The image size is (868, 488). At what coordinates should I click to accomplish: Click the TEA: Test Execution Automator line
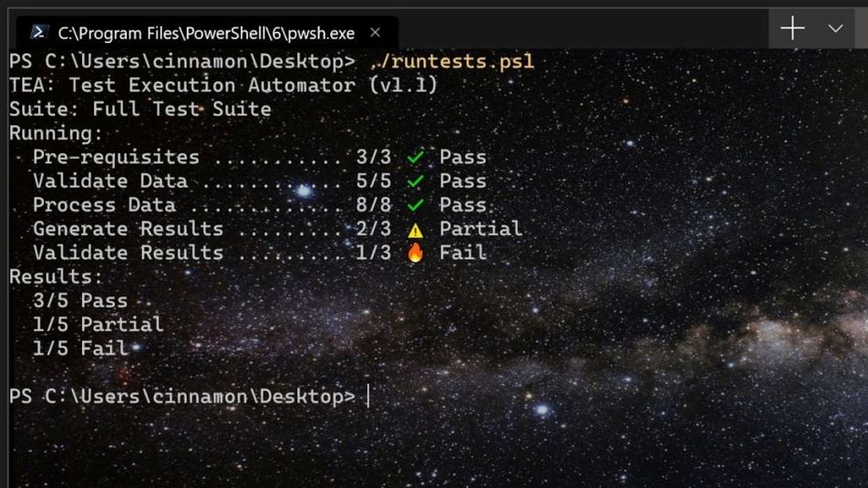pyautogui.click(x=223, y=86)
